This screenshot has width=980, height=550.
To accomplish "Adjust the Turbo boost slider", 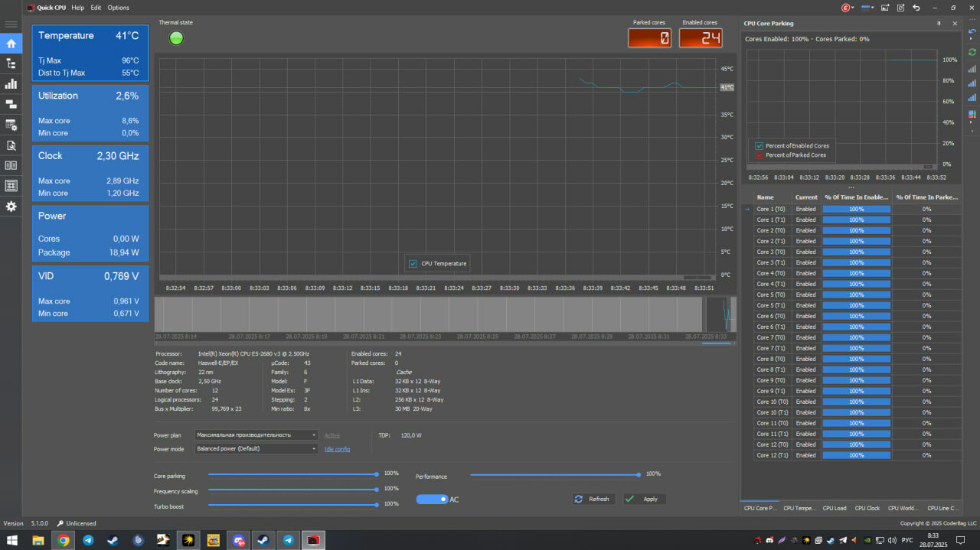I will 293,504.
